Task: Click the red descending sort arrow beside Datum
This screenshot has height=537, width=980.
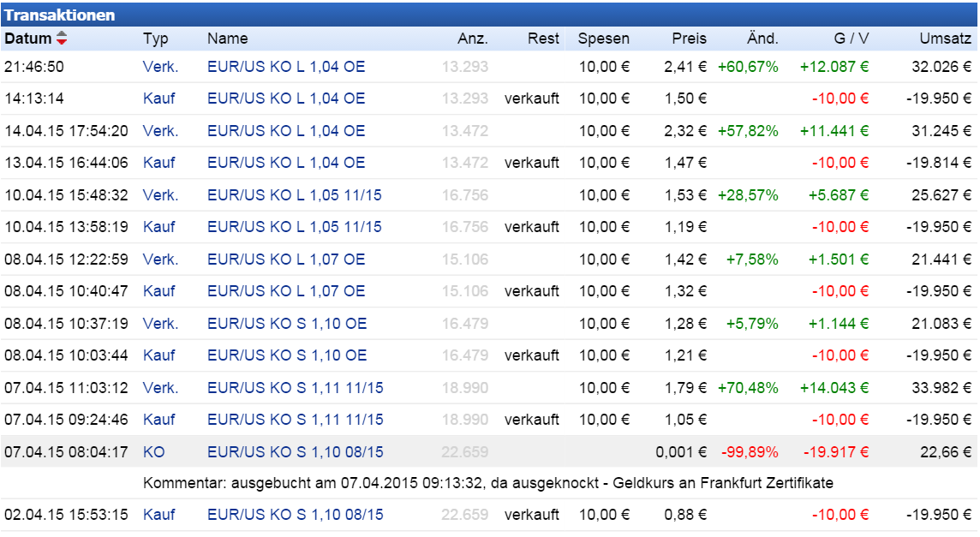Action: 62,41
